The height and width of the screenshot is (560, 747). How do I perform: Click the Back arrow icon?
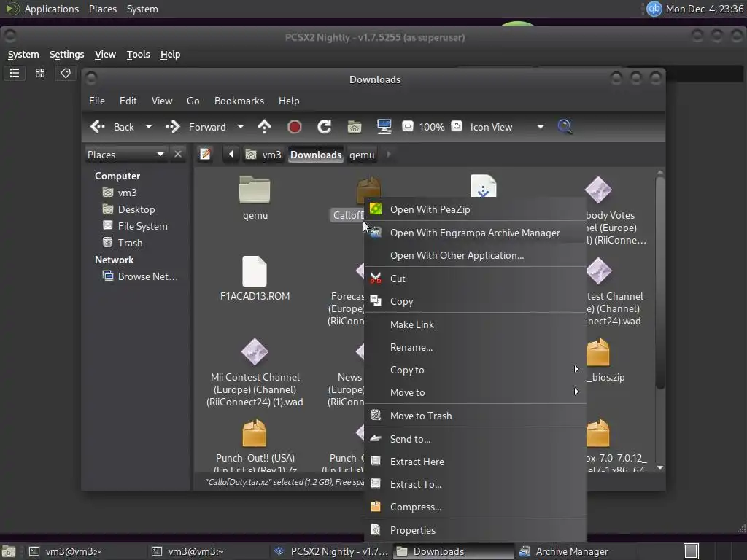(x=98, y=127)
